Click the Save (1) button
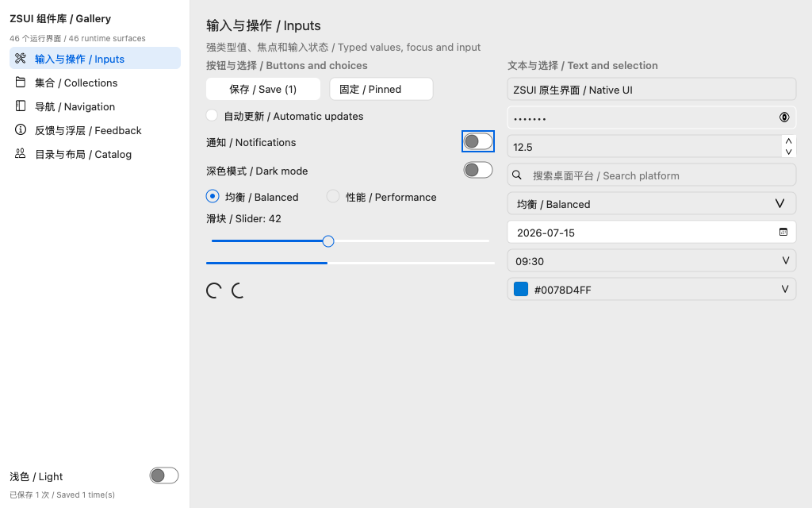This screenshot has width=812, height=508. click(x=263, y=89)
